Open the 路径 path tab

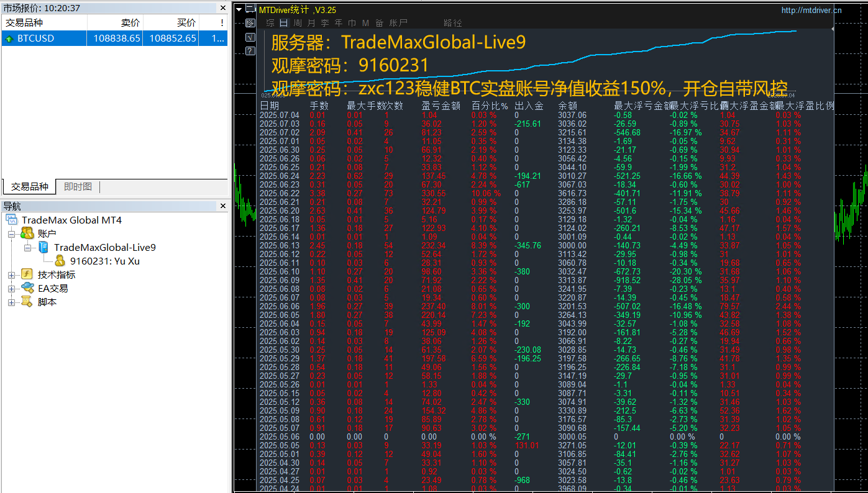point(453,23)
